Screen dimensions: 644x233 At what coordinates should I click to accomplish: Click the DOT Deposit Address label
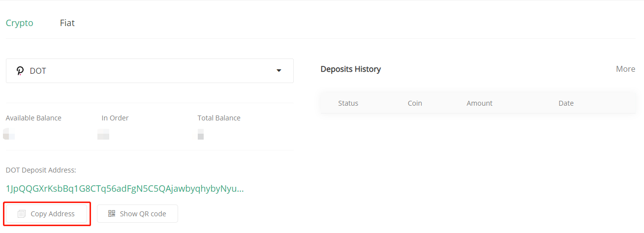click(41, 170)
